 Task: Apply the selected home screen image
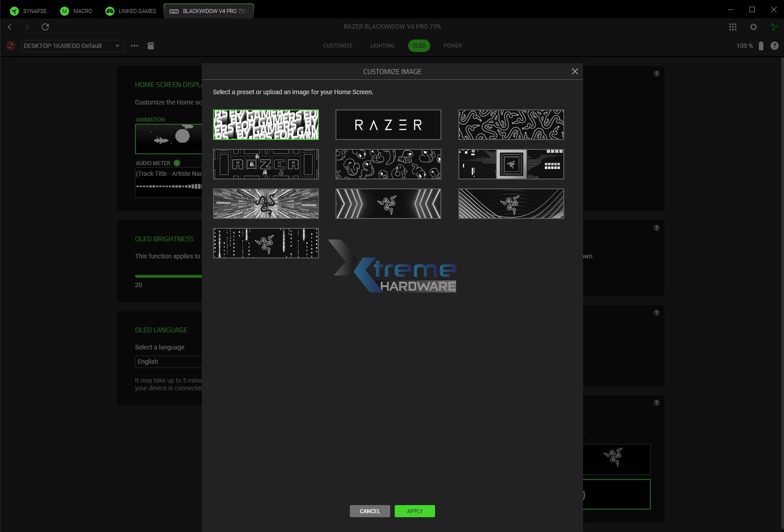414,511
